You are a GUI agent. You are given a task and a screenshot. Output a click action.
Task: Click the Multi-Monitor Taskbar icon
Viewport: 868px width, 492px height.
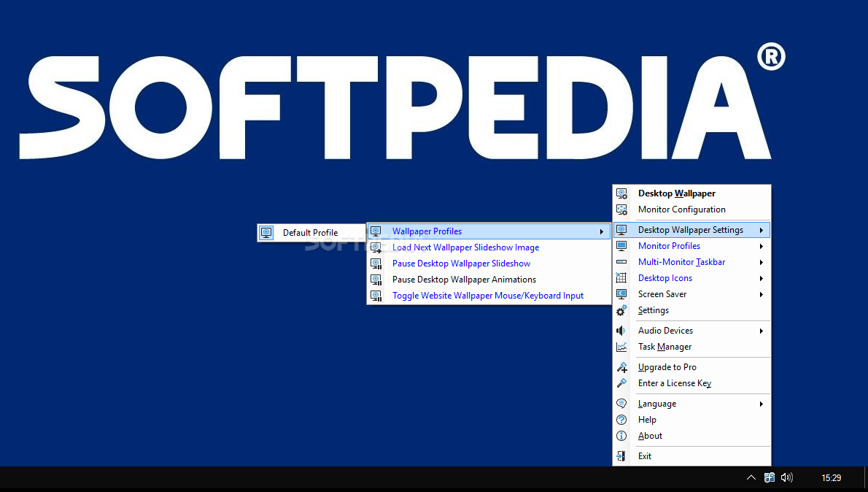tap(621, 262)
